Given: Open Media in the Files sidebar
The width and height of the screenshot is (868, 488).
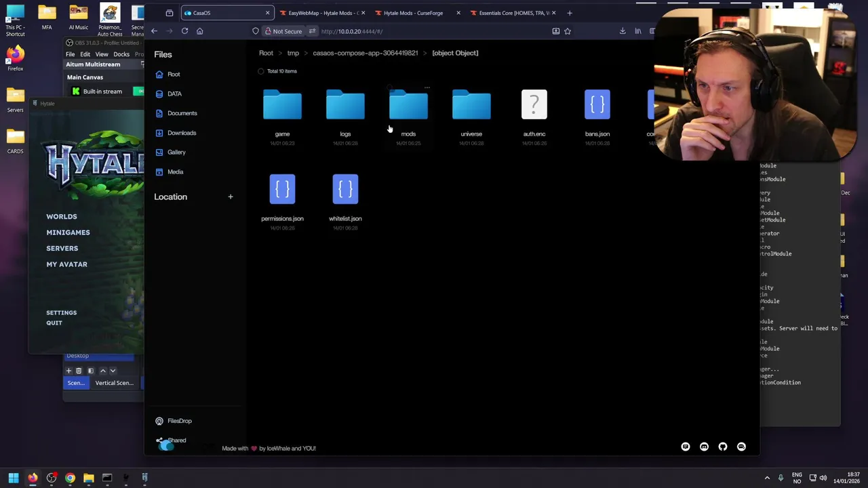Looking at the screenshot, I should [170, 171].
